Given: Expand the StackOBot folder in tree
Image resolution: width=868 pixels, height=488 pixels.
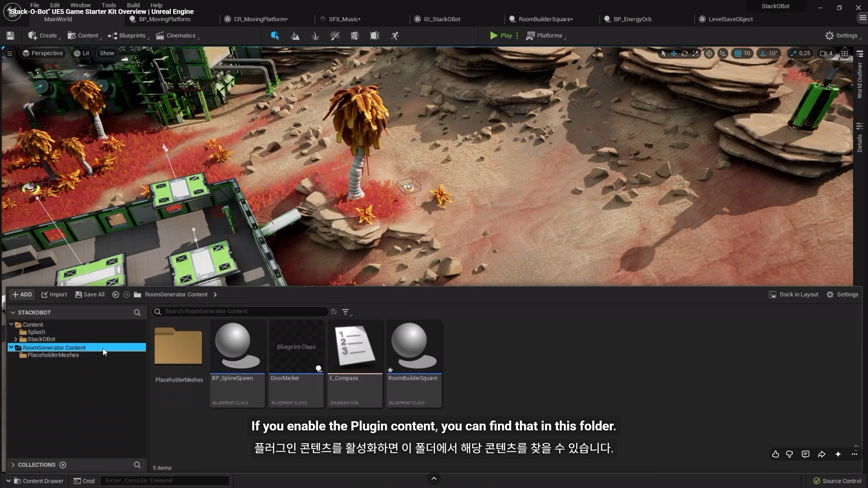Looking at the screenshot, I should click(x=16, y=339).
